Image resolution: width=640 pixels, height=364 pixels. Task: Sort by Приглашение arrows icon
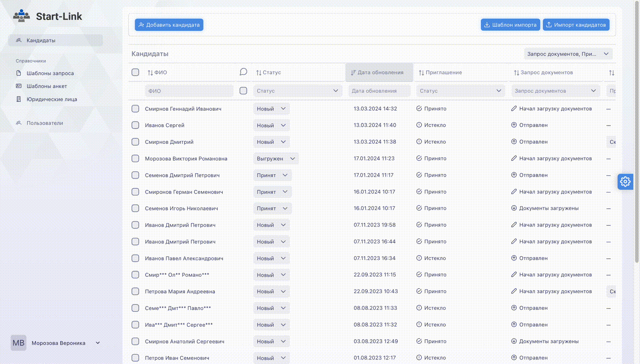point(421,73)
